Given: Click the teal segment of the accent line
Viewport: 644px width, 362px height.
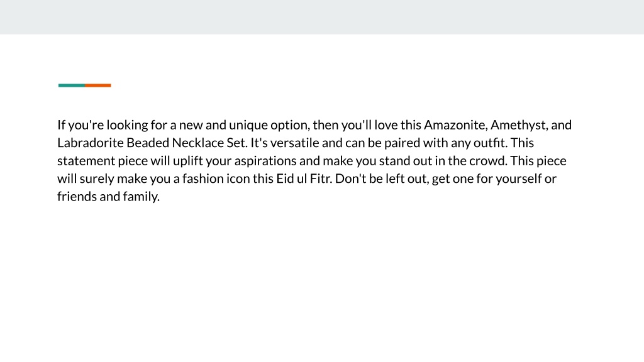Looking at the screenshot, I should point(72,85).
